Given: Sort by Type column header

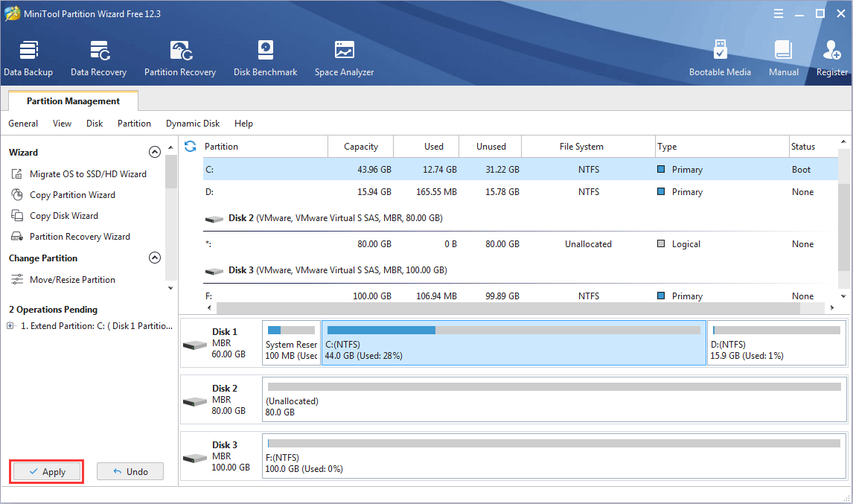Looking at the screenshot, I should point(722,147).
